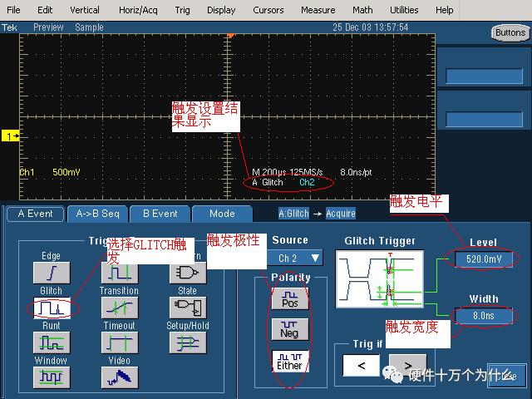Open the Cursors menu
The image size is (532, 399).
coord(268,10)
